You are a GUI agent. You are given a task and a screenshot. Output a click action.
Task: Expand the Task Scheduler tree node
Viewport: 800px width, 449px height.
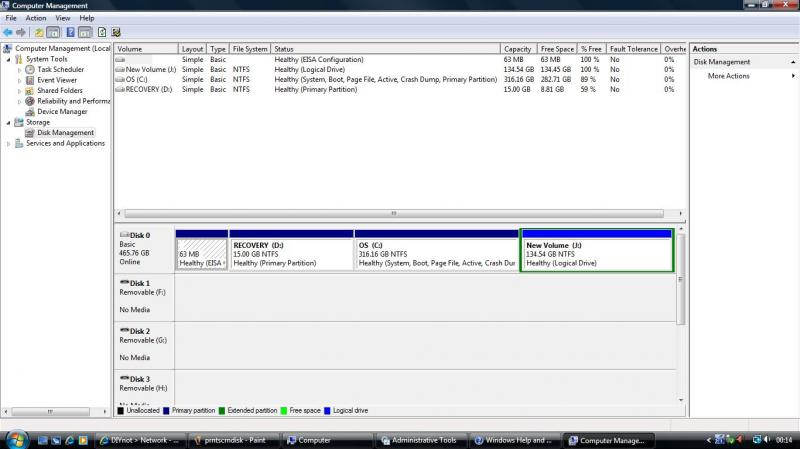point(19,70)
